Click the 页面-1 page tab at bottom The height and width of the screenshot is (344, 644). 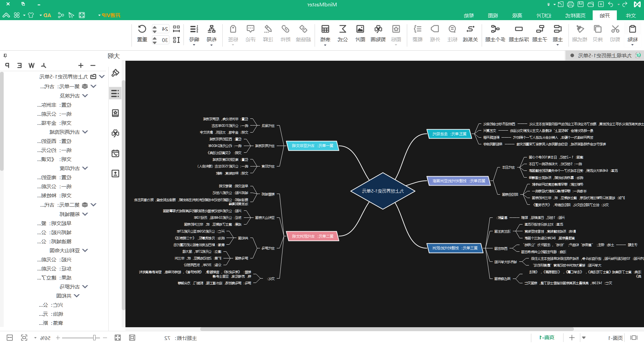pyautogui.click(x=547, y=338)
